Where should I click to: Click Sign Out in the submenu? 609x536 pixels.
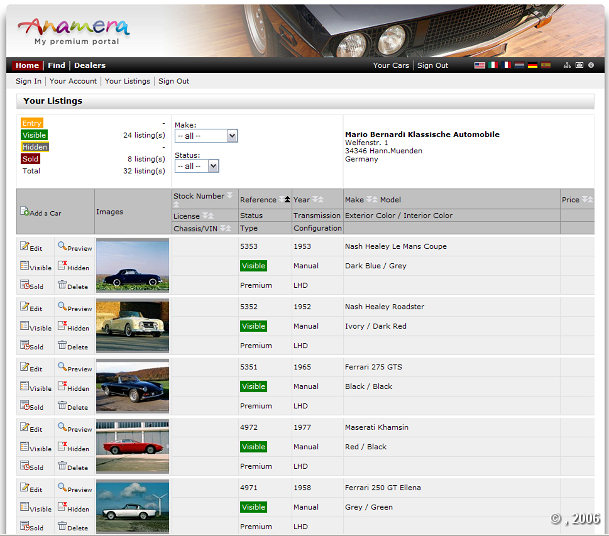[x=174, y=81]
